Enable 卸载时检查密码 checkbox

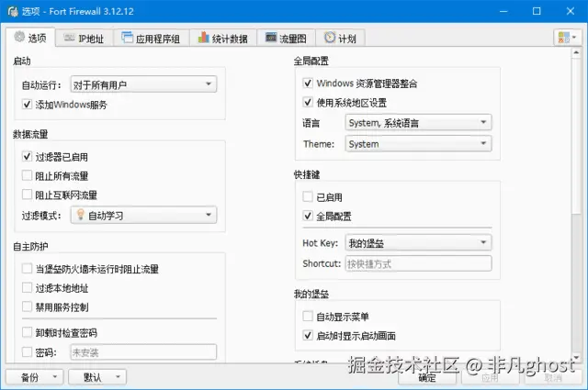click(x=27, y=332)
